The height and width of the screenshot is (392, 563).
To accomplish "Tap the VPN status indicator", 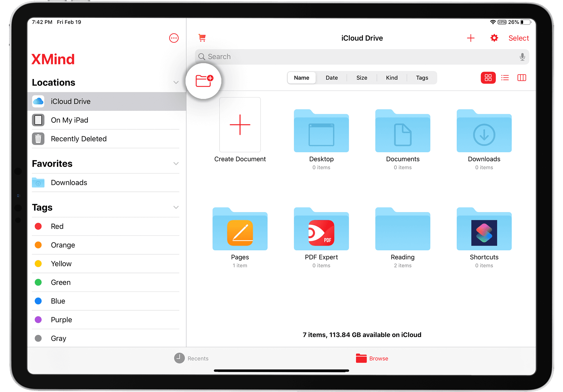I will (x=502, y=22).
